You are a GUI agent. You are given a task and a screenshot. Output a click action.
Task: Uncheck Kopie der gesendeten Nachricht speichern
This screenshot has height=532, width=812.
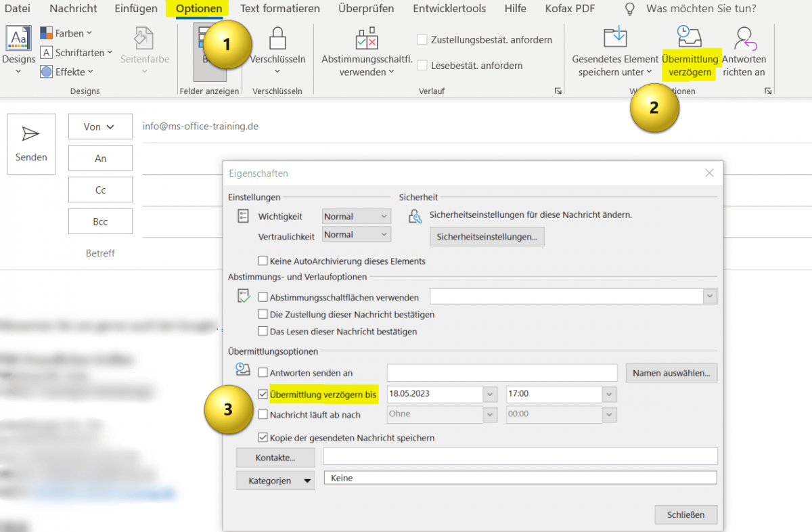click(x=263, y=438)
